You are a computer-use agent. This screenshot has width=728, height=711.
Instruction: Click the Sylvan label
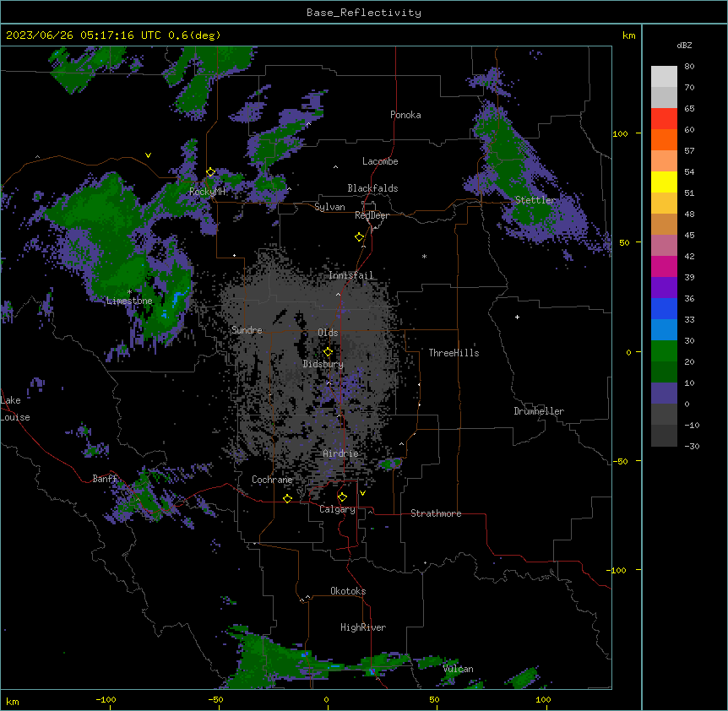coord(329,207)
